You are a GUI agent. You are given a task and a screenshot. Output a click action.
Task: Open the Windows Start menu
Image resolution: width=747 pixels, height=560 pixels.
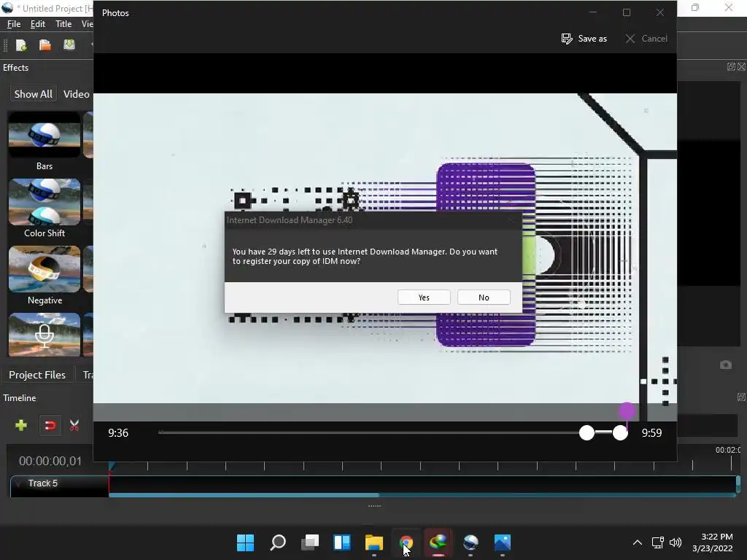pyautogui.click(x=246, y=542)
